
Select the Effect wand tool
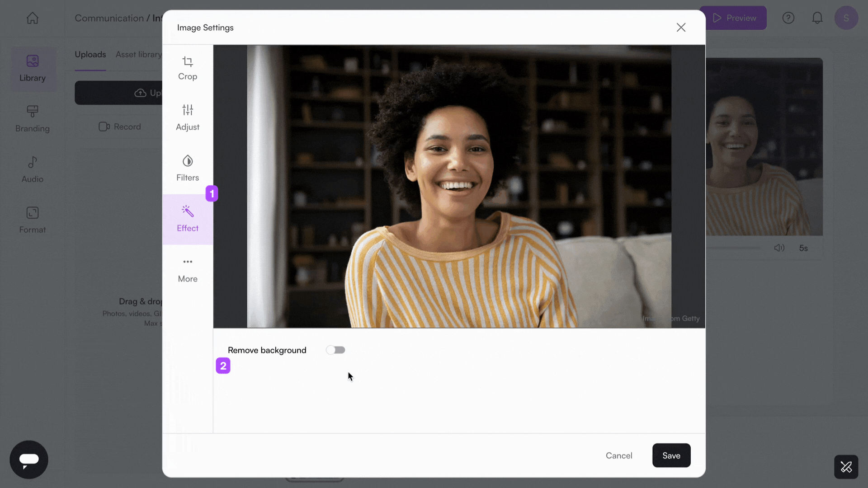[188, 220]
